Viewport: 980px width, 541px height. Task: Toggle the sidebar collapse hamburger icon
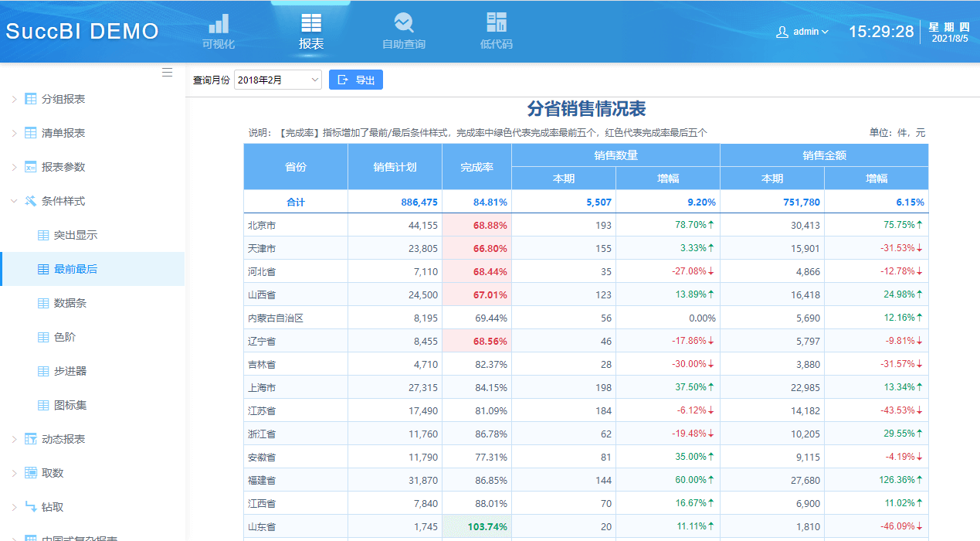coord(168,72)
